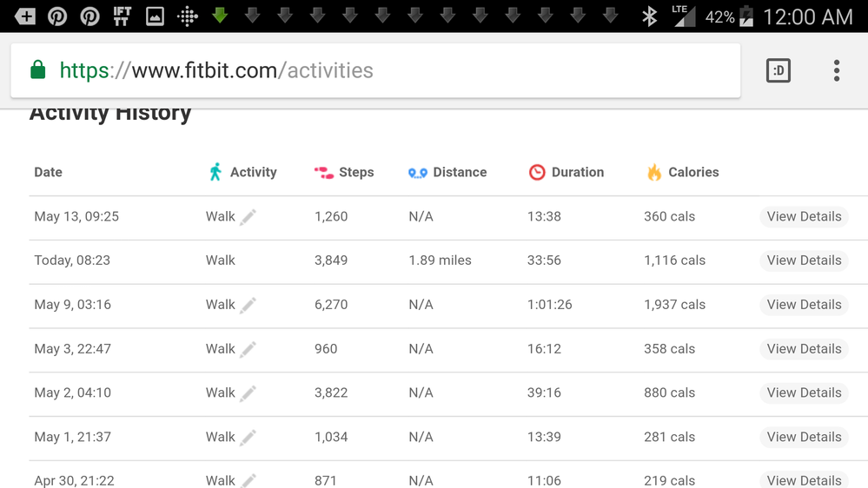
Task: Click the Date column header
Action: (x=48, y=172)
